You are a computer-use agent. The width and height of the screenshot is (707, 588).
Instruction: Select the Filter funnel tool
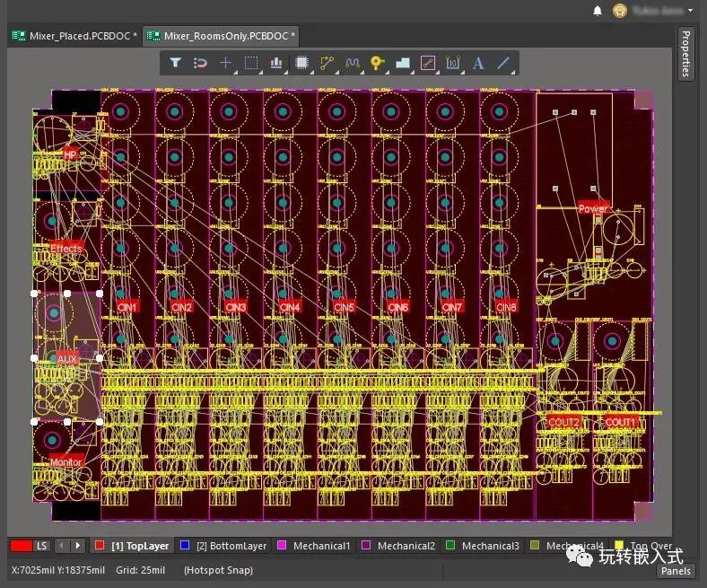(175, 63)
